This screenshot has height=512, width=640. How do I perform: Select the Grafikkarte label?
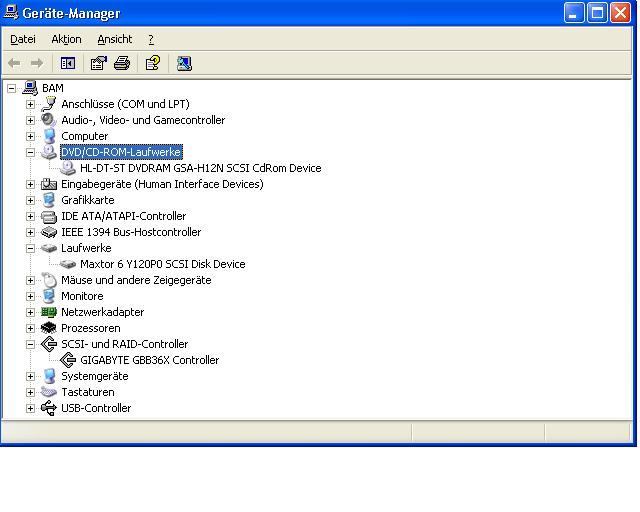coord(88,200)
